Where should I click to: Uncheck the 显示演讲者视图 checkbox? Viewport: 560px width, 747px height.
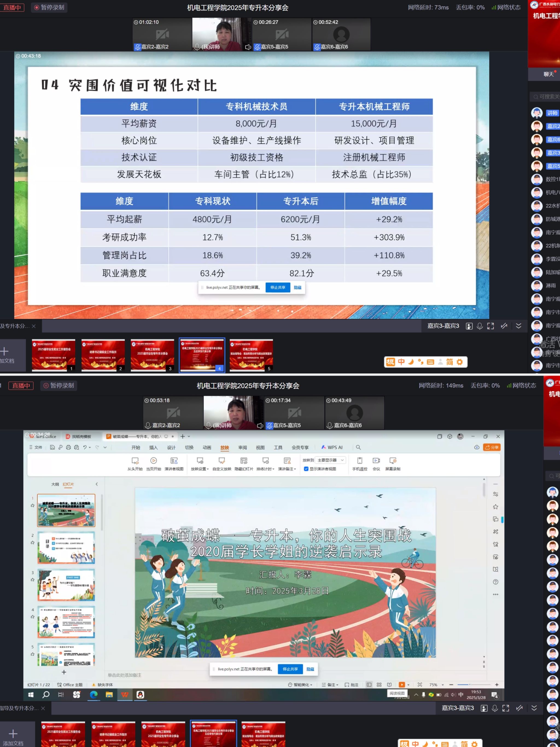pyautogui.click(x=306, y=469)
